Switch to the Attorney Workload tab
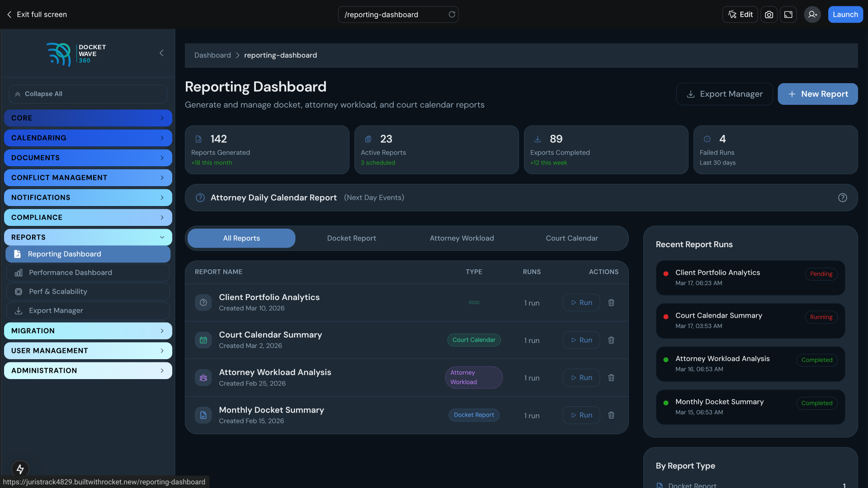Viewport: 868px width, 488px height. pos(462,238)
